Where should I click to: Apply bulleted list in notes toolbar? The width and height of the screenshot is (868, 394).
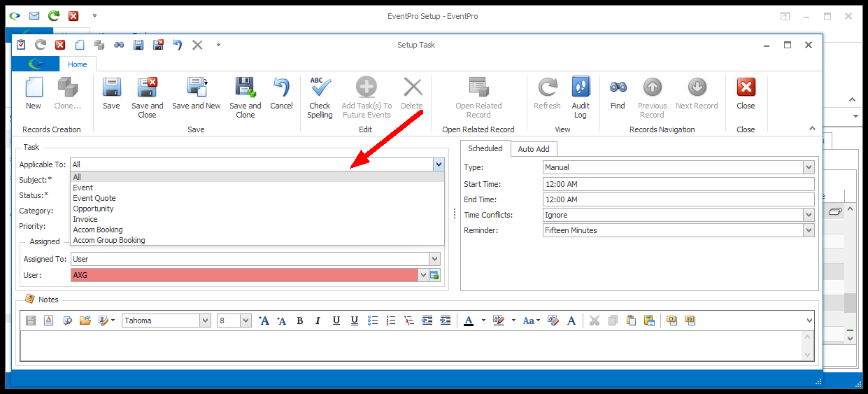tap(373, 321)
